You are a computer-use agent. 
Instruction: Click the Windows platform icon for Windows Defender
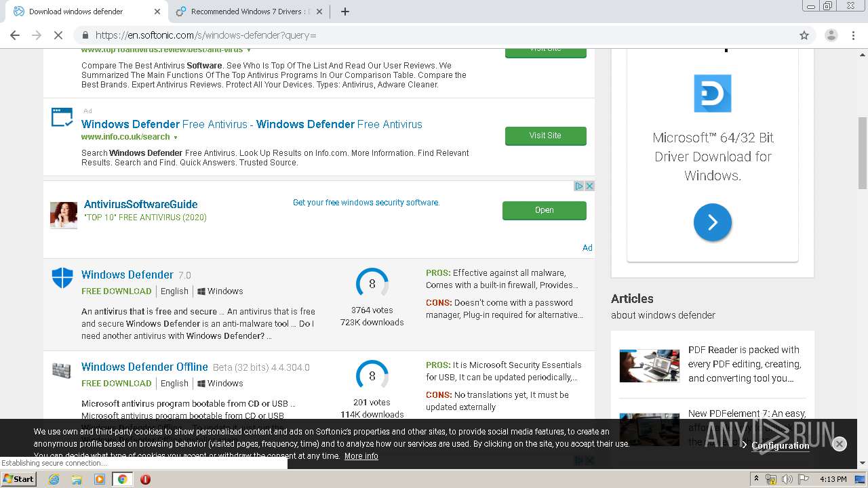[x=201, y=291]
